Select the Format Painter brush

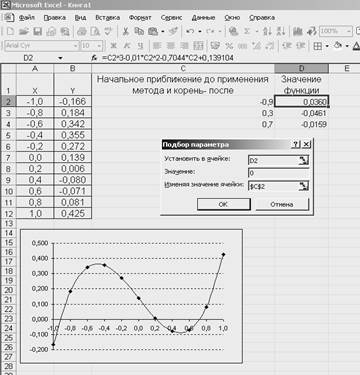coord(173,31)
